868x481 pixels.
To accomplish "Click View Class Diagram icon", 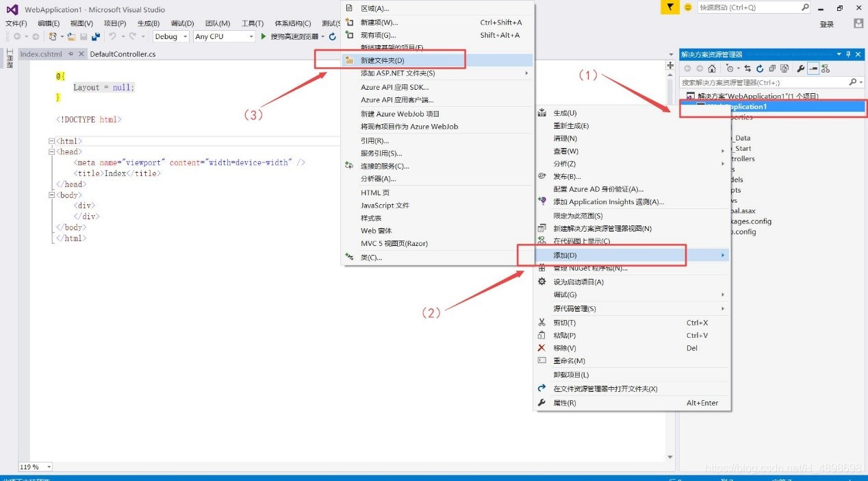I will pyautogui.click(x=826, y=69).
